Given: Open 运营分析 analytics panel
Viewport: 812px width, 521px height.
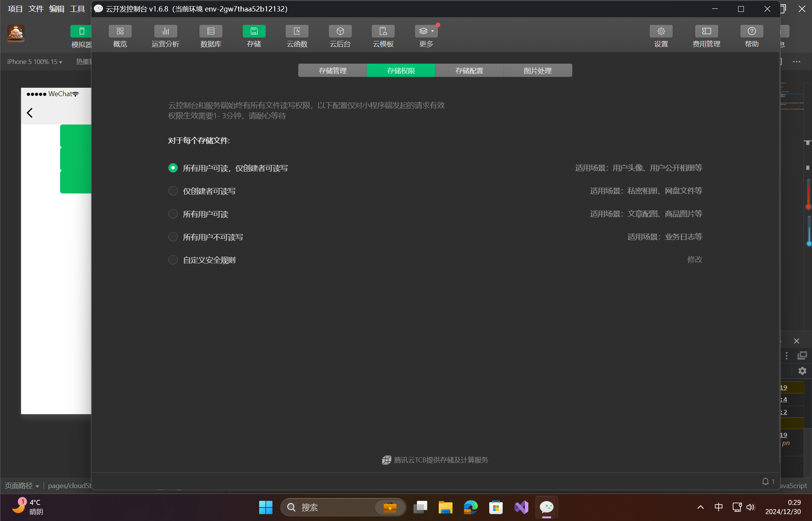Looking at the screenshot, I should (x=165, y=36).
